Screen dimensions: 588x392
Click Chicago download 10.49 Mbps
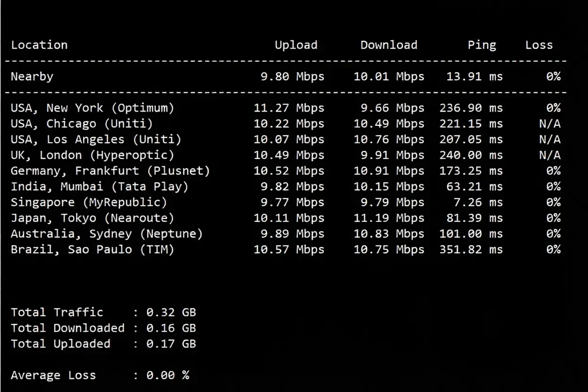pyautogui.click(x=389, y=124)
